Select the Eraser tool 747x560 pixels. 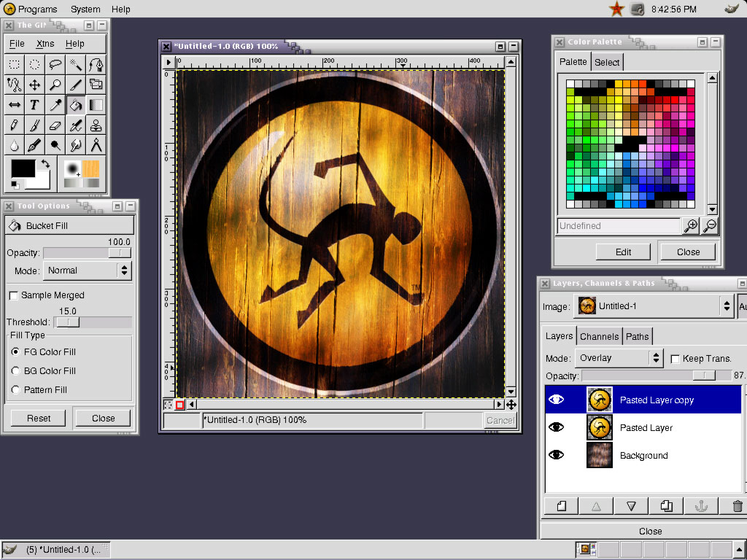coord(55,125)
